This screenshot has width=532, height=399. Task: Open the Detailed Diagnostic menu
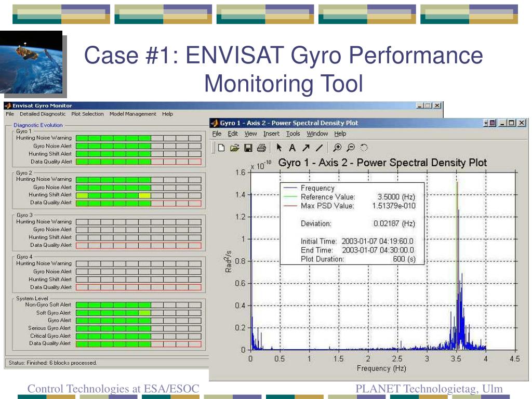pyautogui.click(x=43, y=114)
